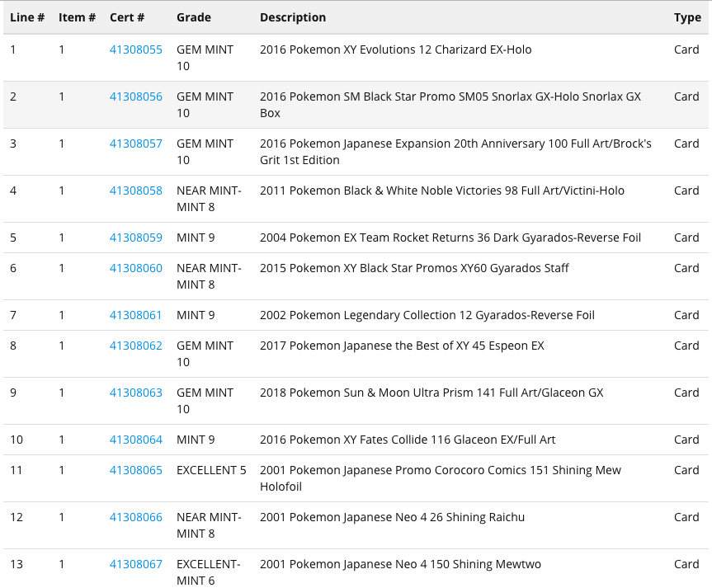Click GEM MINT 10 grade for Snorlax
Image resolution: width=712 pixels, height=588 pixels.
pos(205,105)
